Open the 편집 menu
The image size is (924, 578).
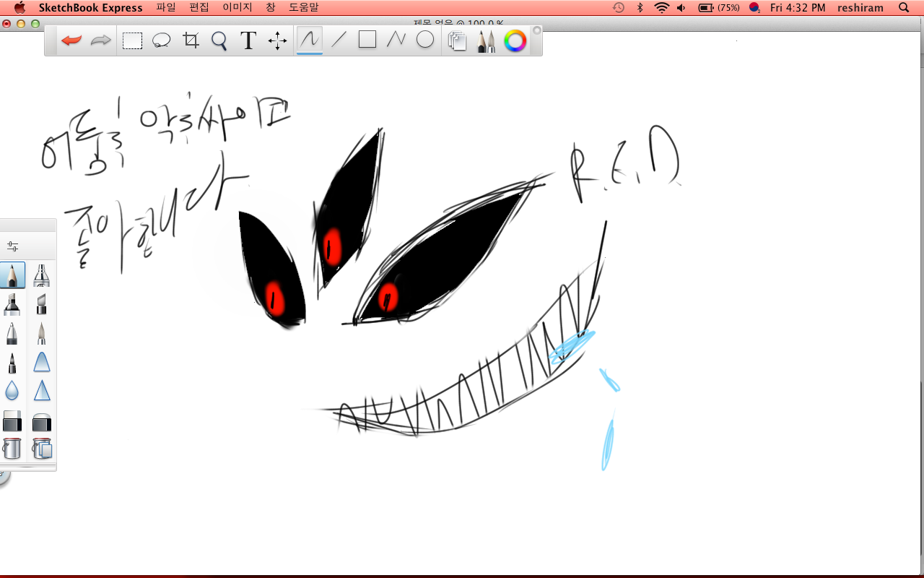point(199,8)
